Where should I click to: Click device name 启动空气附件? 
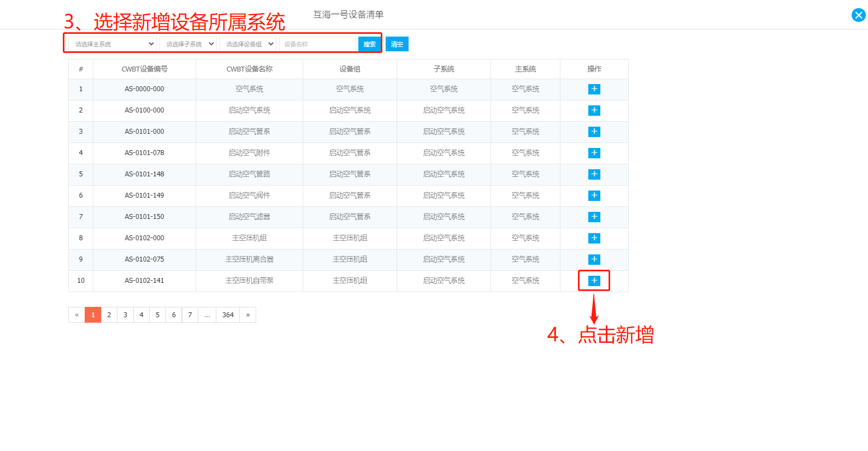pos(249,153)
